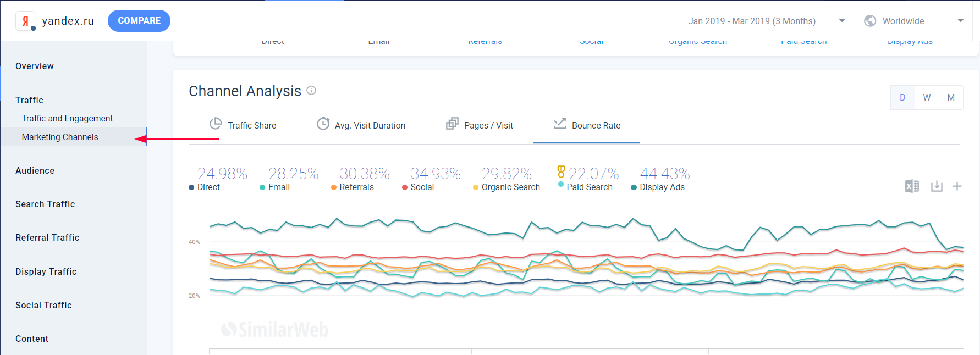The width and height of the screenshot is (980, 355).
Task: Export chart data to Excel
Action: coord(912,186)
